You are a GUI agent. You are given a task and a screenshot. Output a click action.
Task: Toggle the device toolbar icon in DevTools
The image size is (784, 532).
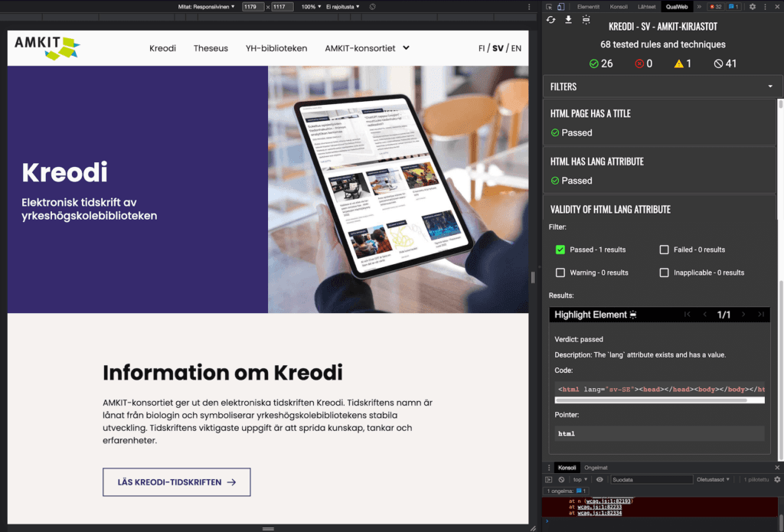(x=560, y=6)
